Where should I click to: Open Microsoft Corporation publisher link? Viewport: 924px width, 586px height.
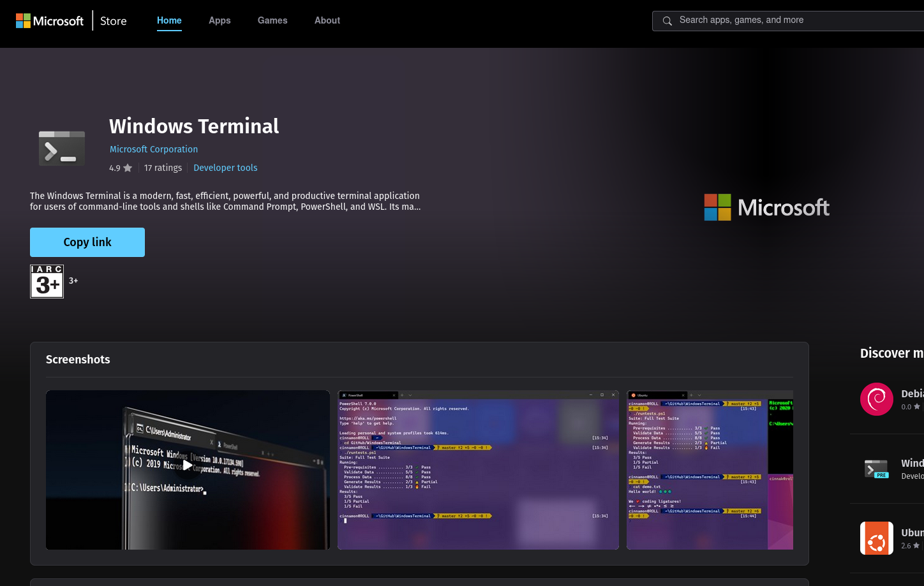pyautogui.click(x=154, y=149)
